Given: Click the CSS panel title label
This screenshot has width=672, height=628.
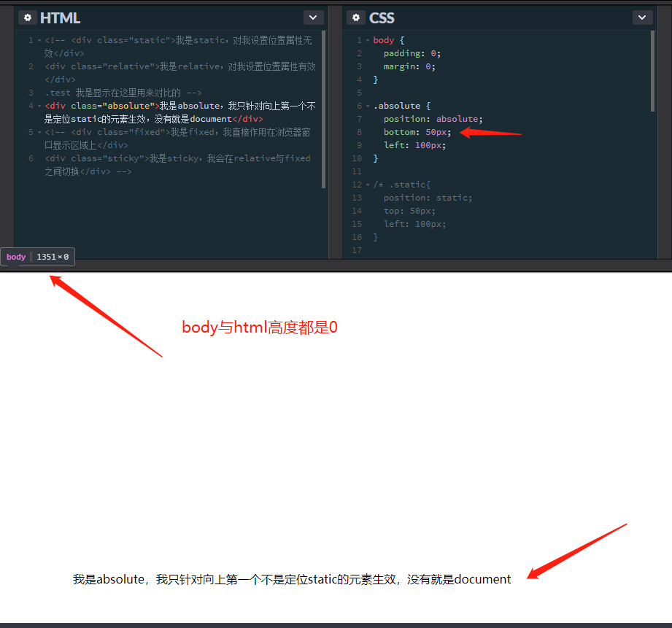Looking at the screenshot, I should [x=382, y=17].
